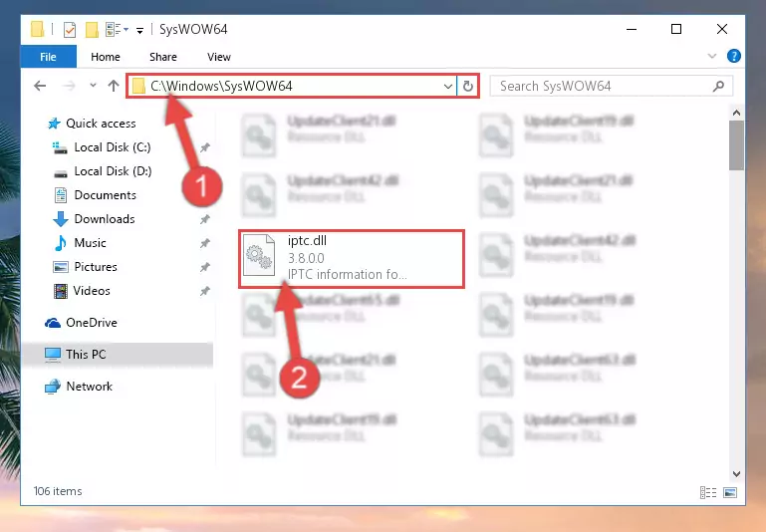Select Quick access in navigation pane
This screenshot has width=766, height=532.
point(101,124)
